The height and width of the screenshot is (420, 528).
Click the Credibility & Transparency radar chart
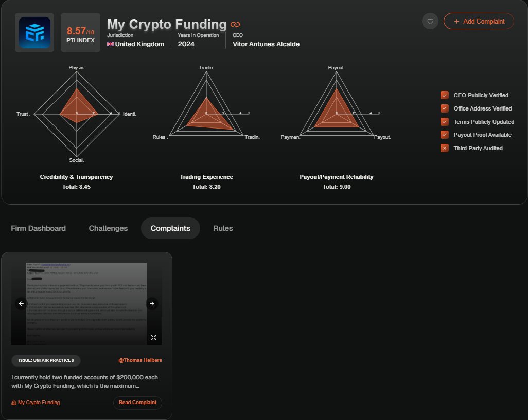point(77,114)
